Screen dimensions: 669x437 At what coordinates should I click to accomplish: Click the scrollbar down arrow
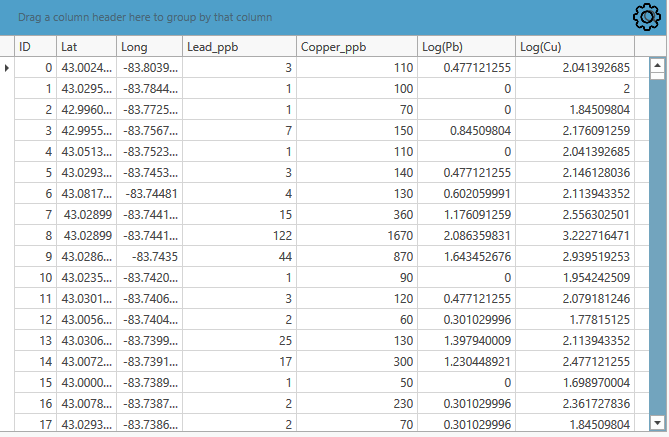657,422
